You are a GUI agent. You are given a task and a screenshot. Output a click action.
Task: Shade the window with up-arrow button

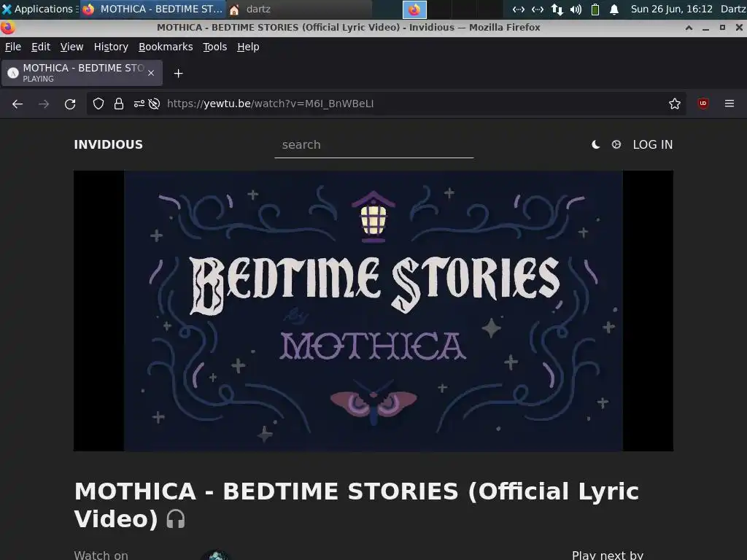coord(689,28)
